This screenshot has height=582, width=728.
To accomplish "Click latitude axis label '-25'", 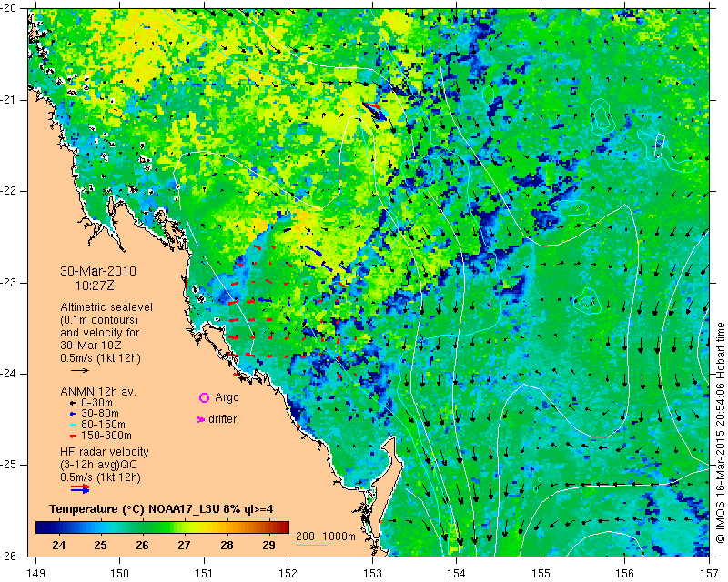I will point(9,465).
